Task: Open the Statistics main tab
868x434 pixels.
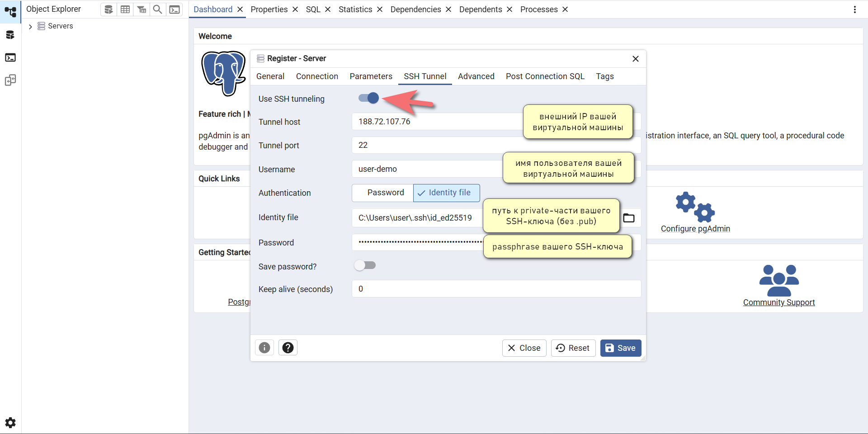Action: (x=355, y=9)
